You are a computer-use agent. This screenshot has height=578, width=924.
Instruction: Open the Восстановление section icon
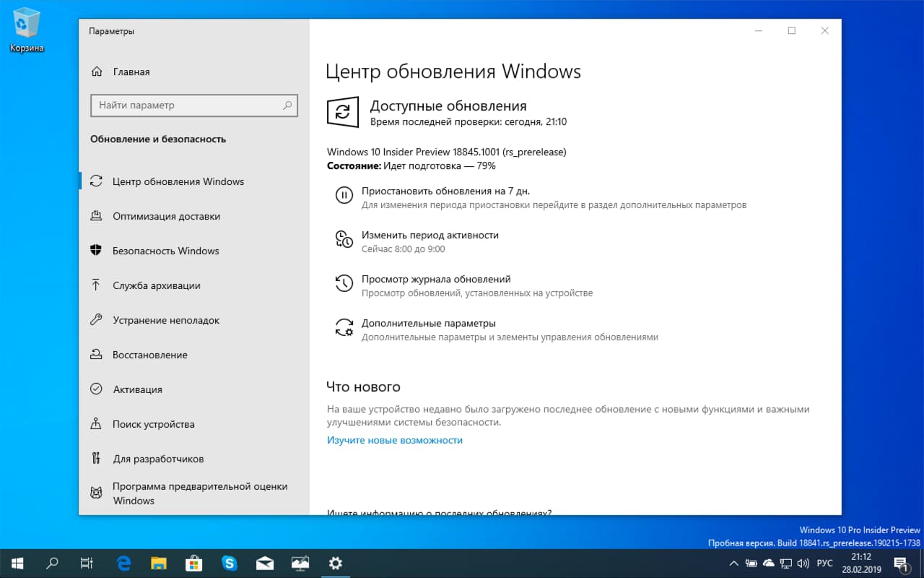pyautogui.click(x=97, y=355)
